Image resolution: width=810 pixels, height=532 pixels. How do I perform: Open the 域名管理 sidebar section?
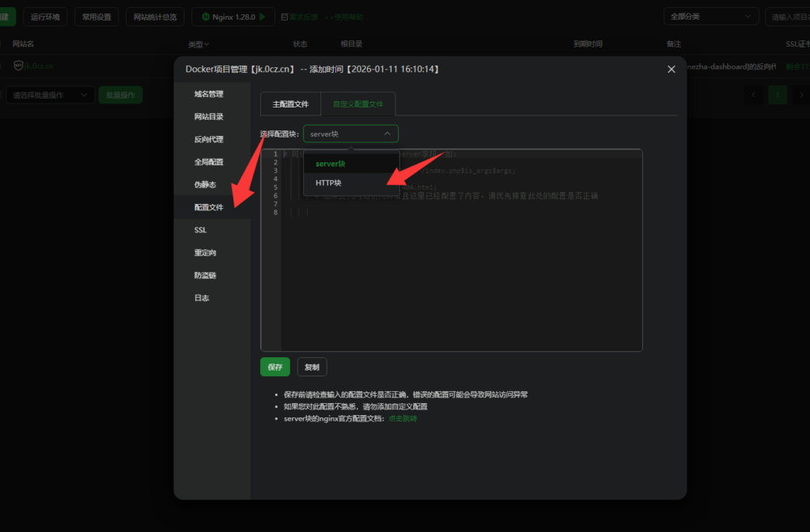(210, 93)
